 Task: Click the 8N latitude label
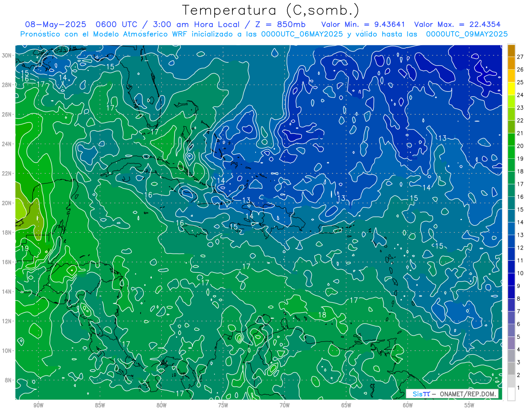tap(8, 380)
